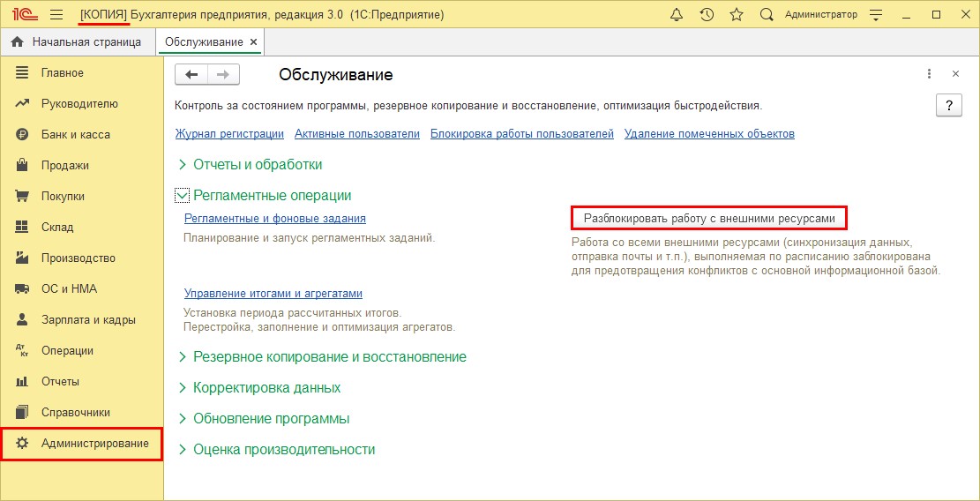Open the hamburger main menu icon
The image size is (980, 501).
coord(56,15)
